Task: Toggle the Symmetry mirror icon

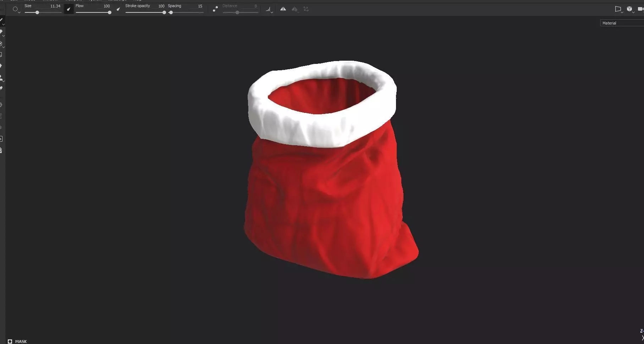Action: (x=283, y=9)
